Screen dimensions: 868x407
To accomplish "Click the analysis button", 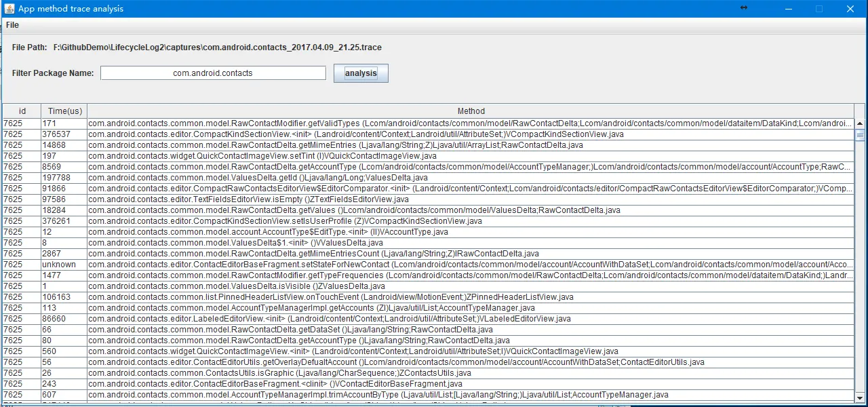I will pyautogui.click(x=361, y=73).
